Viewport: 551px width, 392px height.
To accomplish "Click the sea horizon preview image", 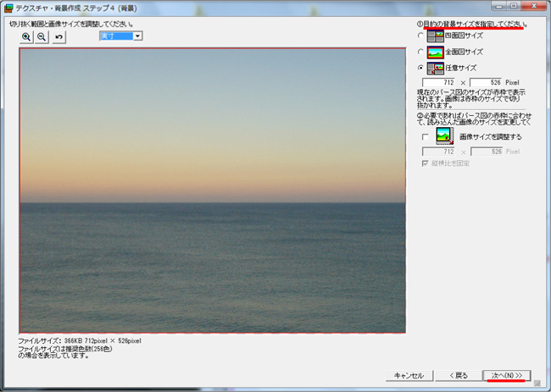I will [x=212, y=190].
